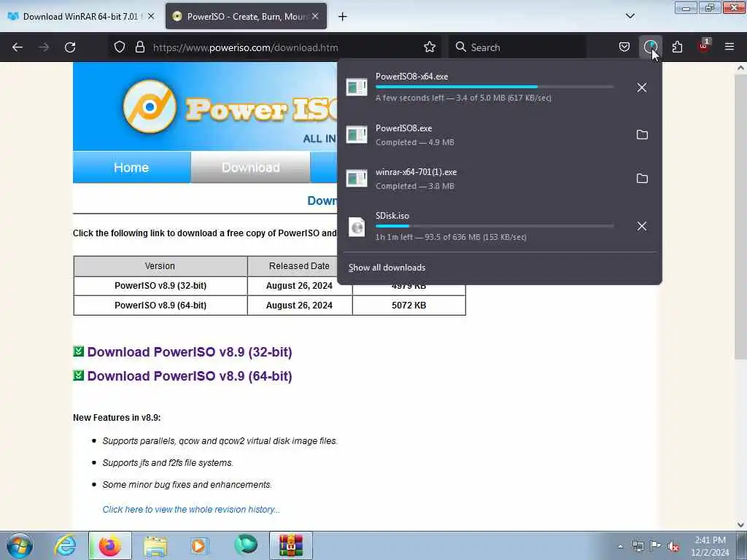747x560 pixels.
Task: Bookmark this page with the star icon
Action: 429,47
